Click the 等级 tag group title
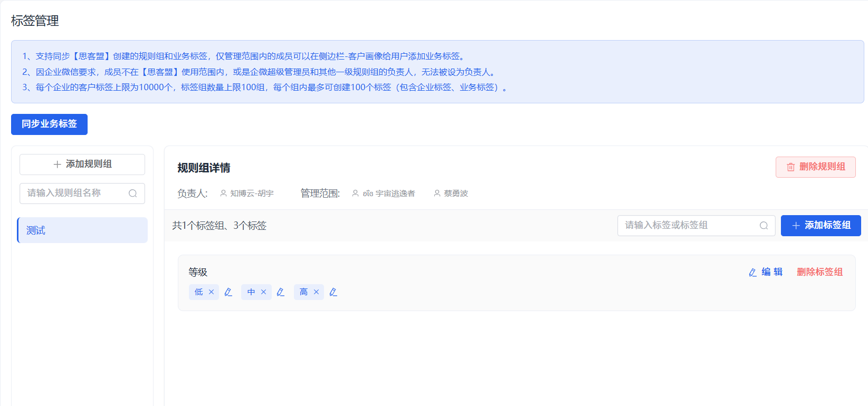The width and height of the screenshot is (868, 406). (x=198, y=272)
